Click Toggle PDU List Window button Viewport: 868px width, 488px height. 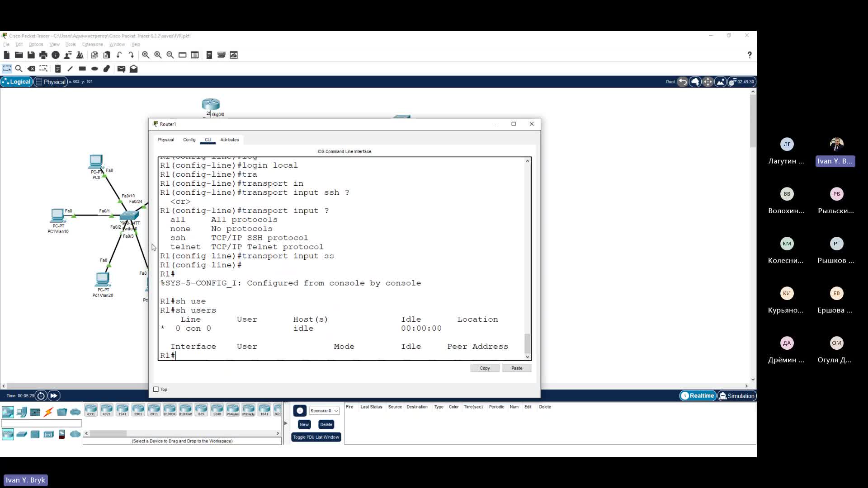[x=316, y=437]
